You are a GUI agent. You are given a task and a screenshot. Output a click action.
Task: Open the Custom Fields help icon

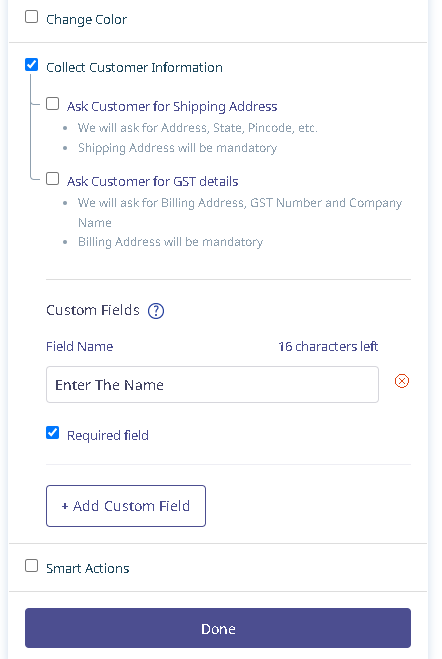tap(156, 311)
